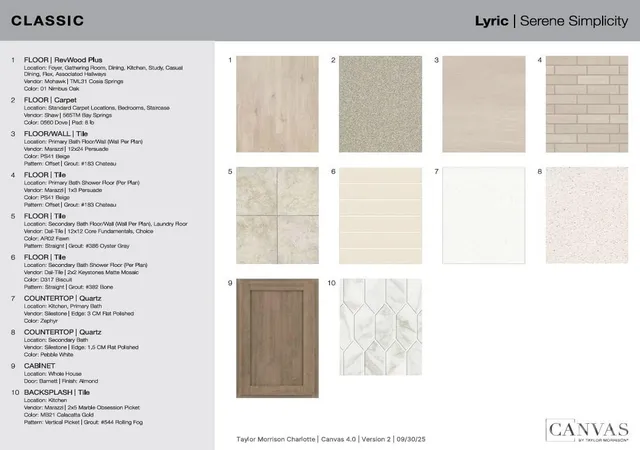The height and width of the screenshot is (450, 640).
Task: Click the Nimbus Oak wood floor swatch
Action: click(x=277, y=104)
